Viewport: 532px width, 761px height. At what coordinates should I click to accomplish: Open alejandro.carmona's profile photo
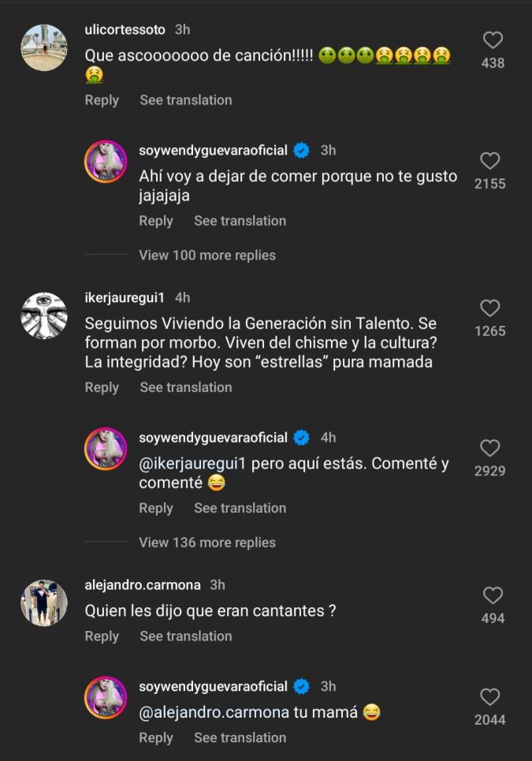[x=43, y=602]
